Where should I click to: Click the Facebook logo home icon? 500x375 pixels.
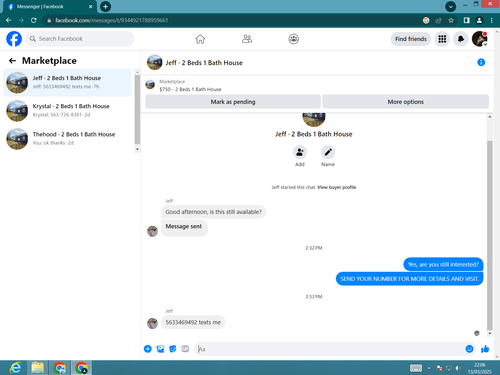coord(14,39)
